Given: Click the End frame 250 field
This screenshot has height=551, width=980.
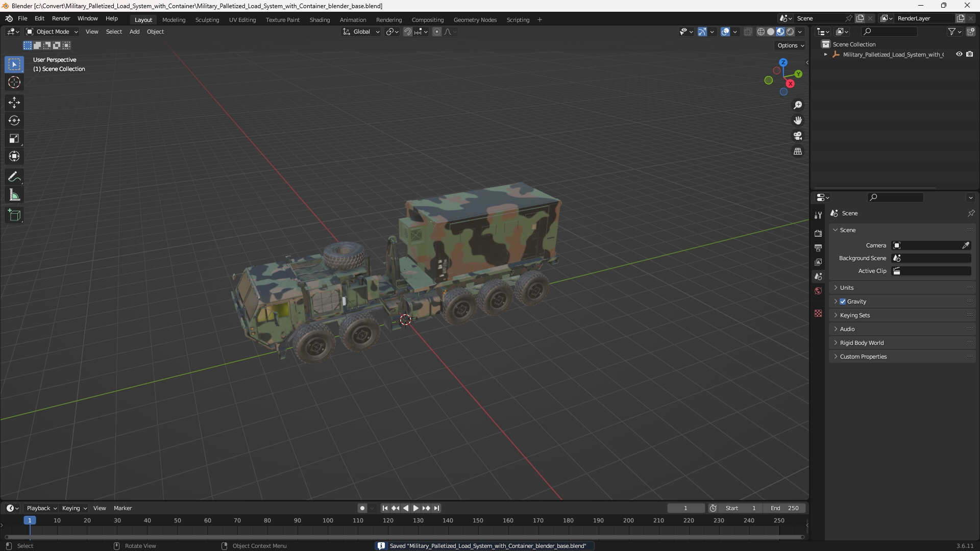Looking at the screenshot, I should pyautogui.click(x=785, y=508).
